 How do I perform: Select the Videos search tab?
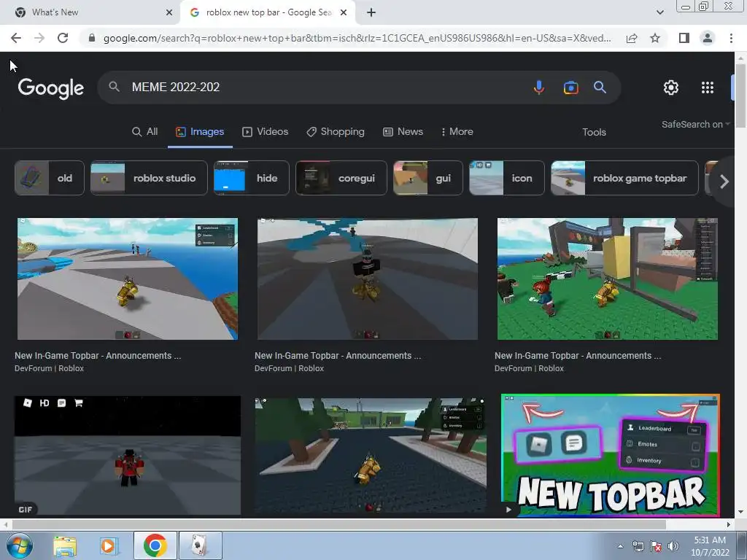[x=266, y=132]
